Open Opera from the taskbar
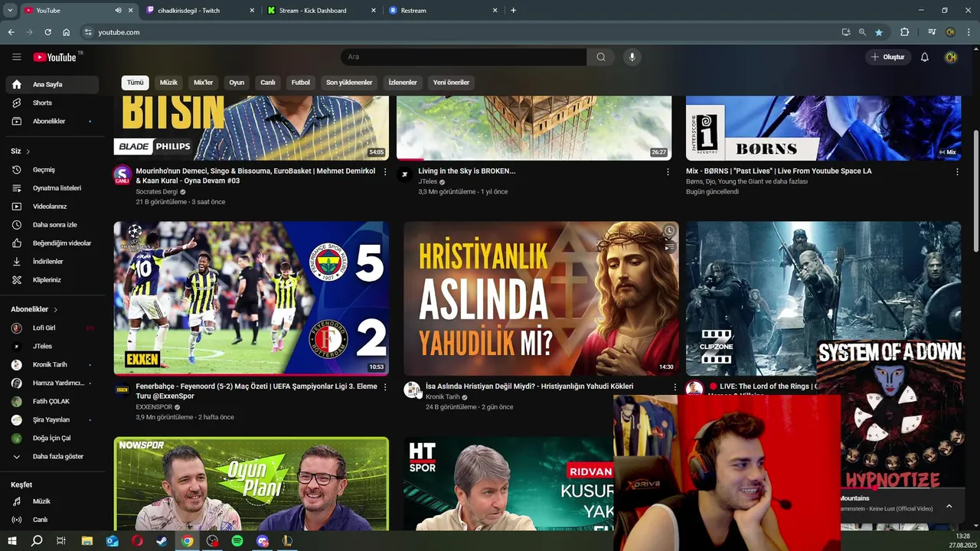980x551 pixels. [x=137, y=541]
